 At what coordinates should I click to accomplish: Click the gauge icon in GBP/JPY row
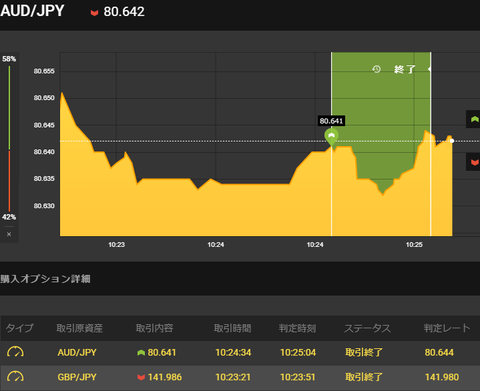[x=15, y=377]
